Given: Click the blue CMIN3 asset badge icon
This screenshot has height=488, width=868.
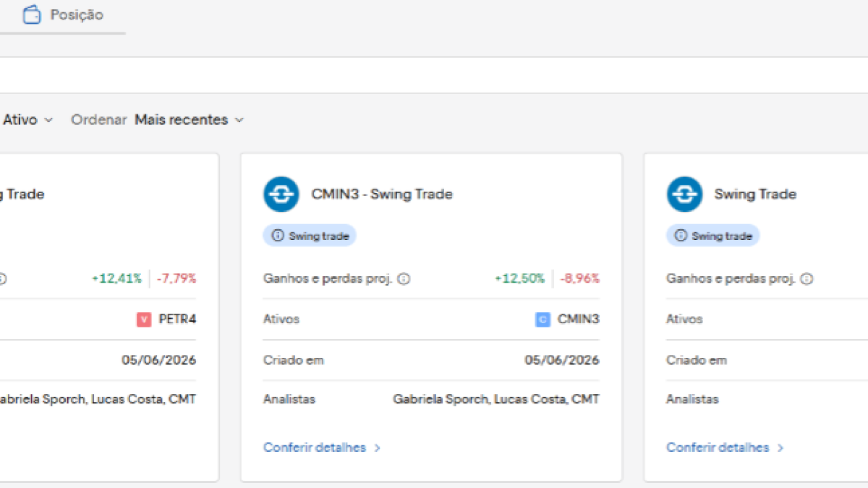Looking at the screenshot, I should point(542,320).
